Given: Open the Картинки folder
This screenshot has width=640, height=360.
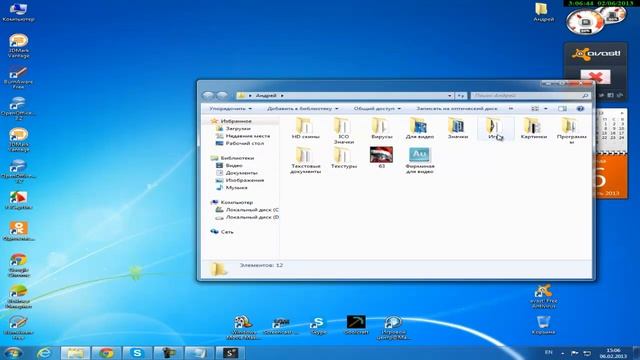Looking at the screenshot, I should click(533, 128).
